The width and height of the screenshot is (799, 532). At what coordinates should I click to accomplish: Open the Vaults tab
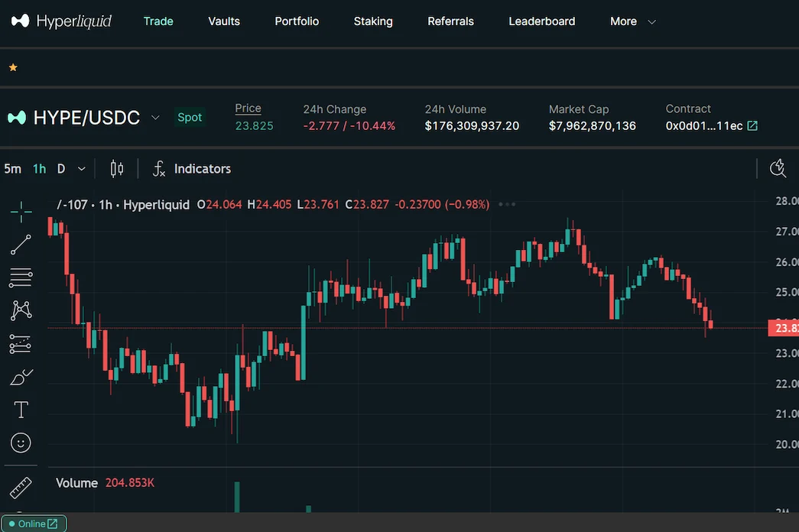224,21
